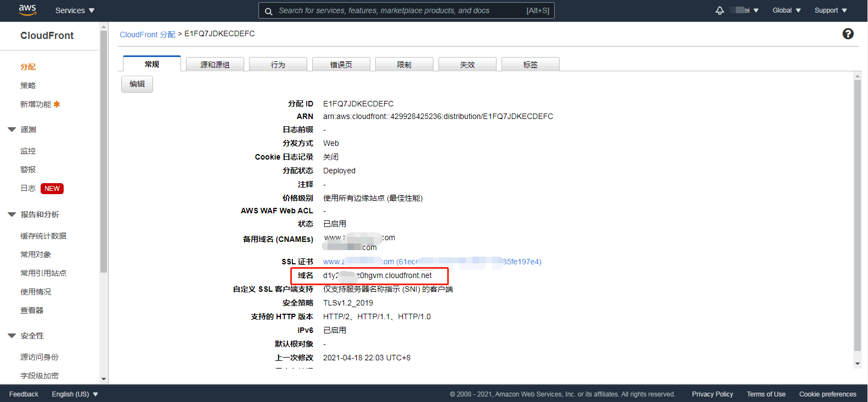Click the search magnifier icon

click(x=268, y=11)
